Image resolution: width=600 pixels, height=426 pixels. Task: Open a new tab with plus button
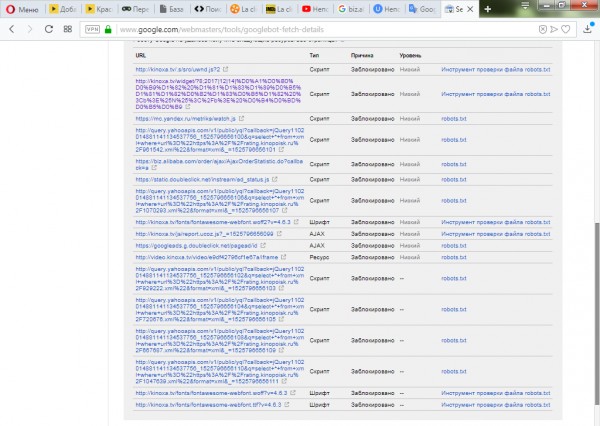tap(488, 9)
